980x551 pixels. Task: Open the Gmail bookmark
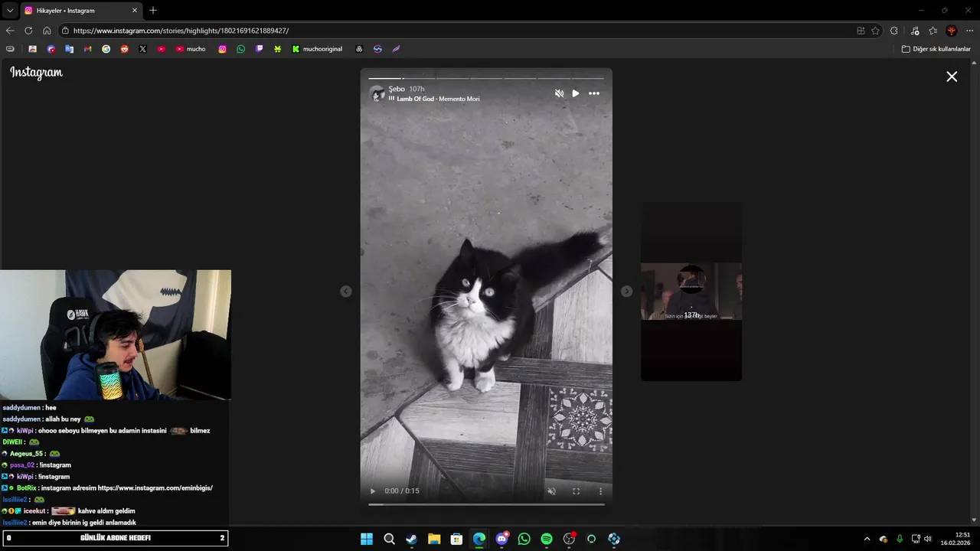pos(87,49)
